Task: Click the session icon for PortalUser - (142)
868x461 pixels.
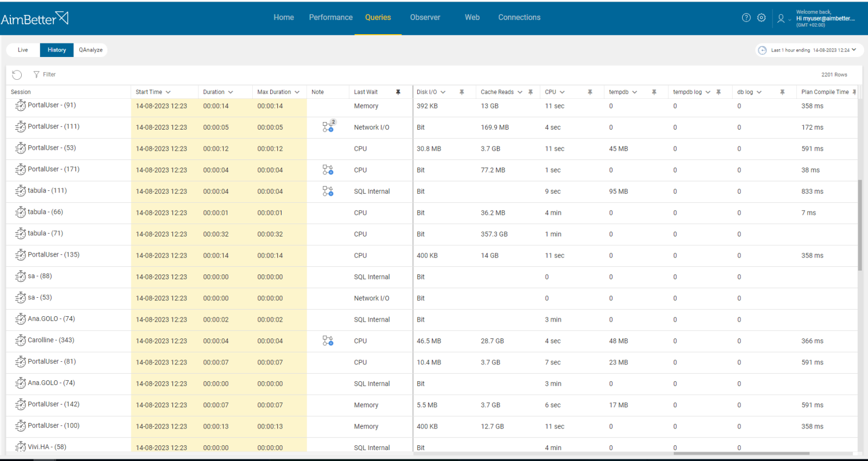Action: 21,405
